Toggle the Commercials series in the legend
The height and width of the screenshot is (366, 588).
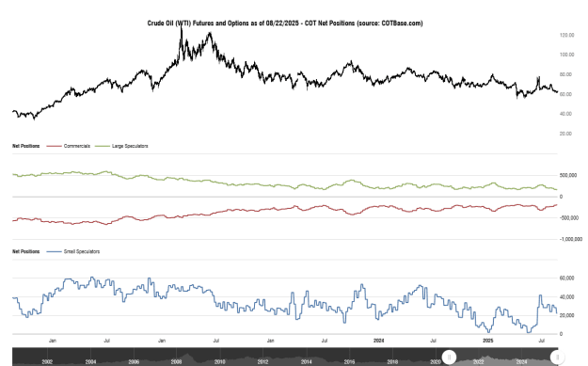pyautogui.click(x=69, y=146)
